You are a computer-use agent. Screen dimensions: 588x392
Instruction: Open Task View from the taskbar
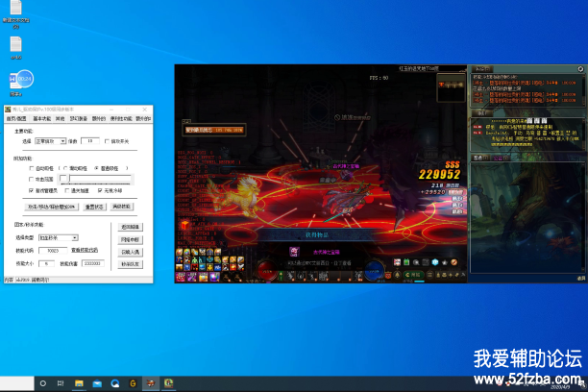[61, 383]
